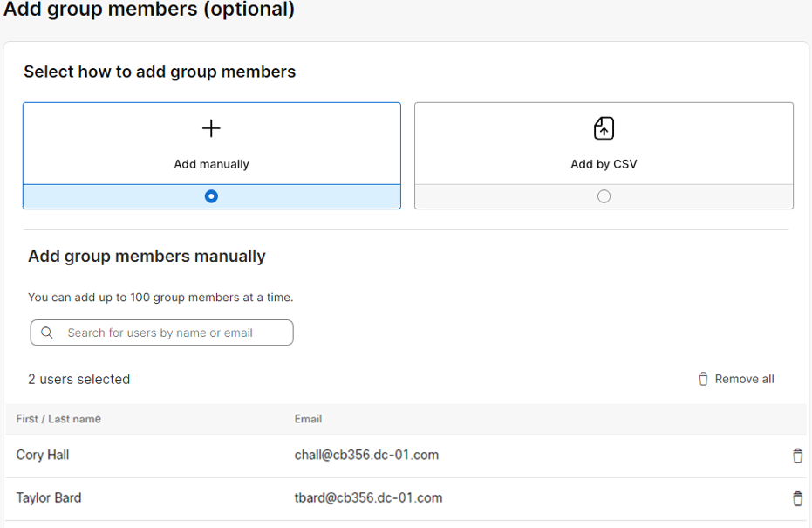This screenshot has height=528, width=812.
Task: Delete Cory Hall using the trash icon
Action: click(x=796, y=456)
